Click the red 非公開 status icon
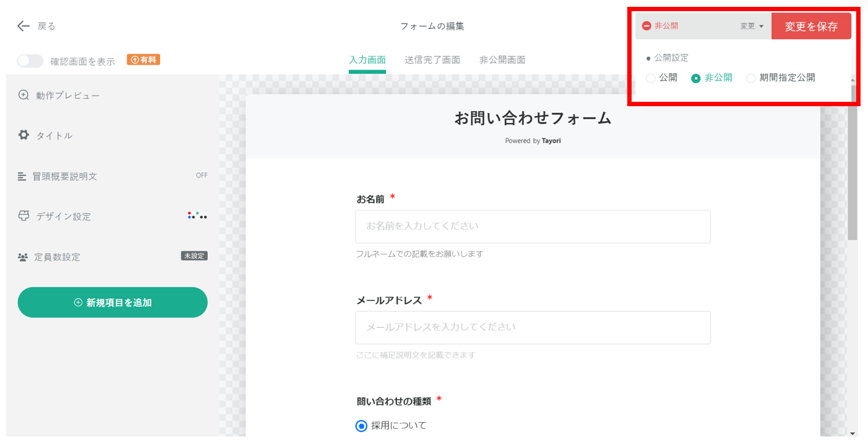This screenshot has height=447, width=868. [x=646, y=25]
